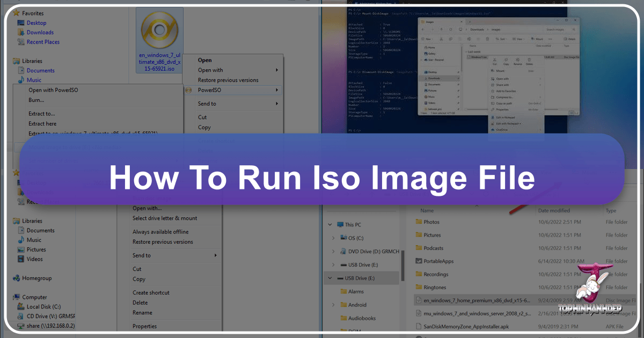This screenshot has width=644, height=338.
Task: Click the Rename icon in the quick actions row
Action: click(x=518, y=60)
